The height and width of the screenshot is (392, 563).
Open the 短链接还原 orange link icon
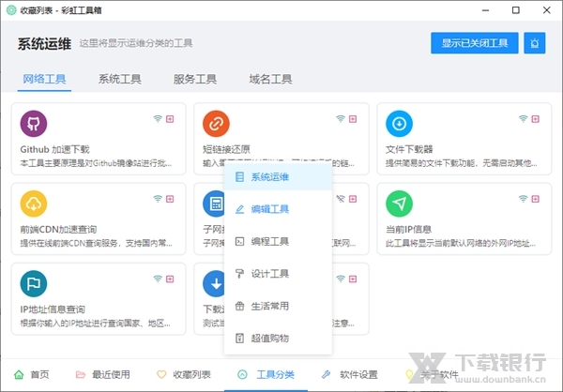click(216, 124)
